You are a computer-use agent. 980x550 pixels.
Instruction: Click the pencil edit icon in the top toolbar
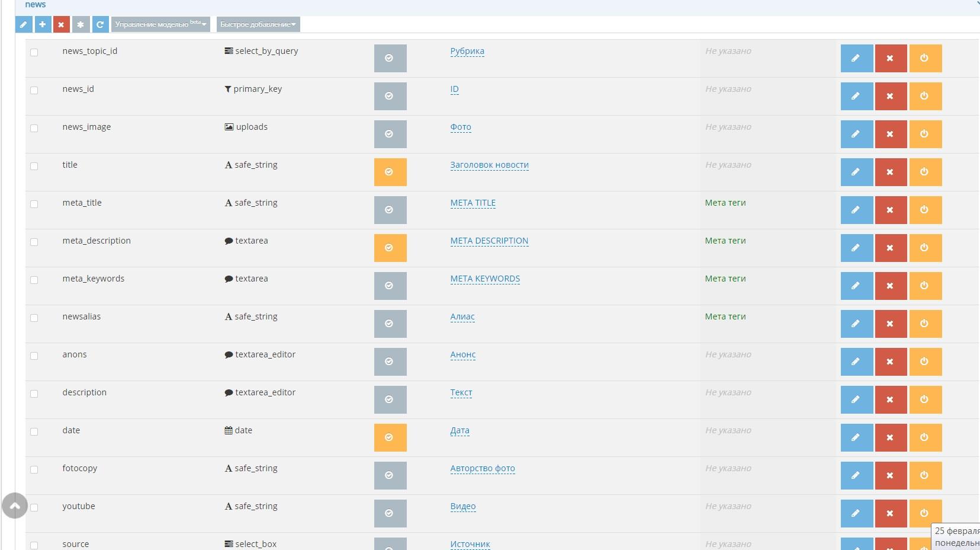coord(23,24)
